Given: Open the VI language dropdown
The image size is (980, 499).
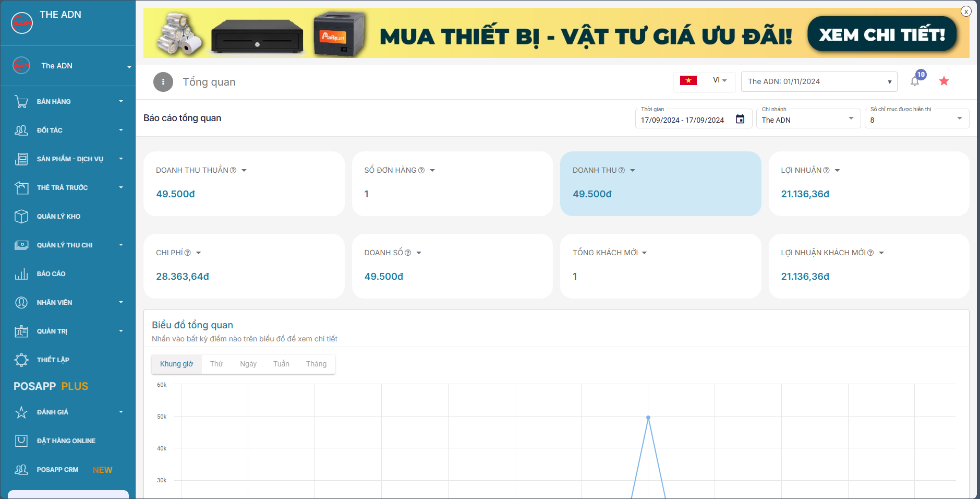Looking at the screenshot, I should (x=720, y=80).
